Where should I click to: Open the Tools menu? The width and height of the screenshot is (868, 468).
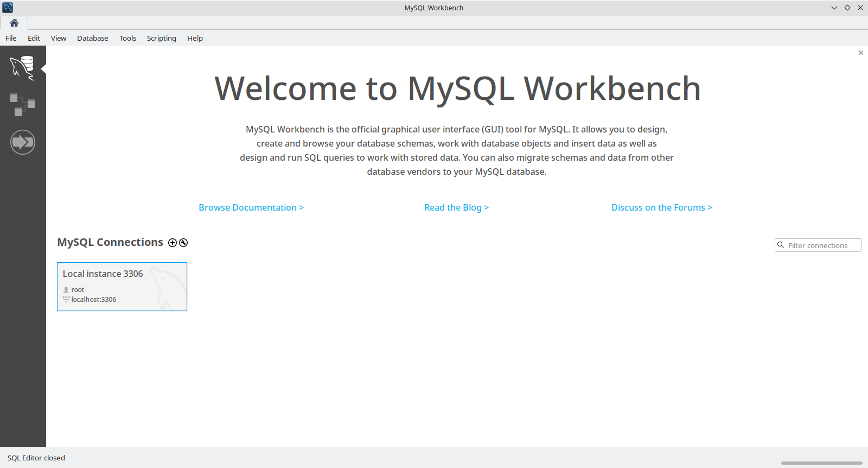pyautogui.click(x=127, y=38)
